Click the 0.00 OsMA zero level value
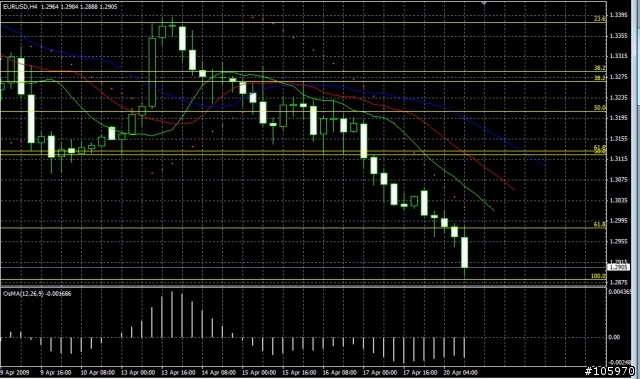 coord(614,337)
